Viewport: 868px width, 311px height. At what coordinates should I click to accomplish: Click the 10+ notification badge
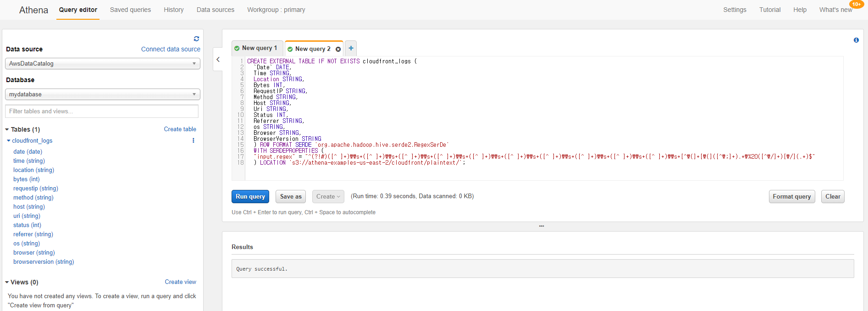coord(857,4)
